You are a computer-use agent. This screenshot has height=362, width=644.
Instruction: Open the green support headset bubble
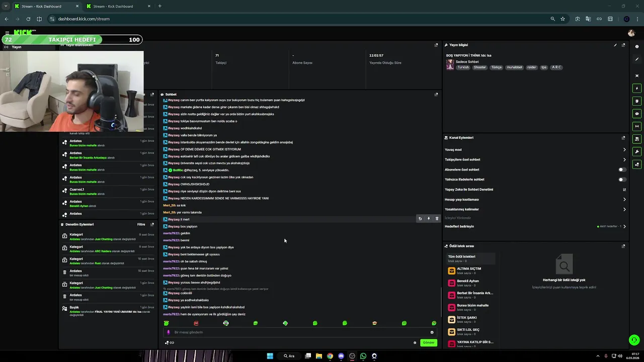[x=634, y=340]
